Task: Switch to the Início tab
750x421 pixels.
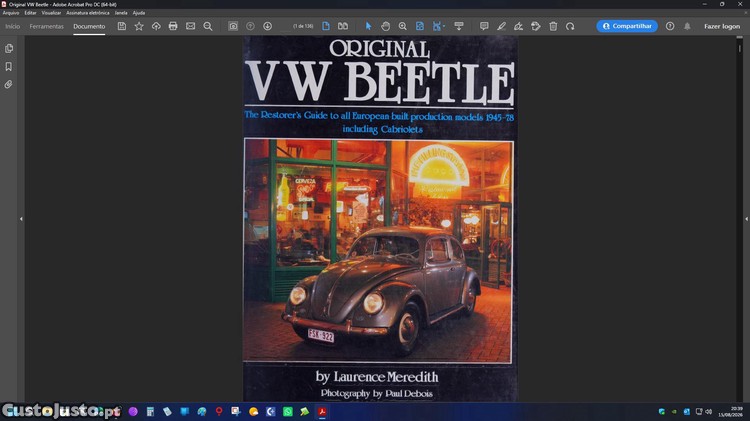Action: click(x=12, y=26)
